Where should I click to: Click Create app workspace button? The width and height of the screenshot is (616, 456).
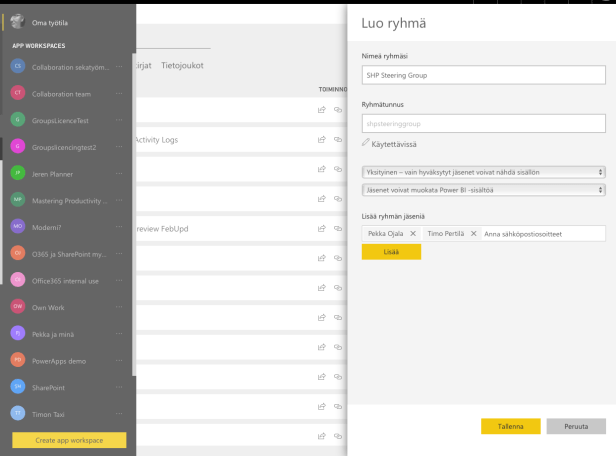tap(69, 440)
